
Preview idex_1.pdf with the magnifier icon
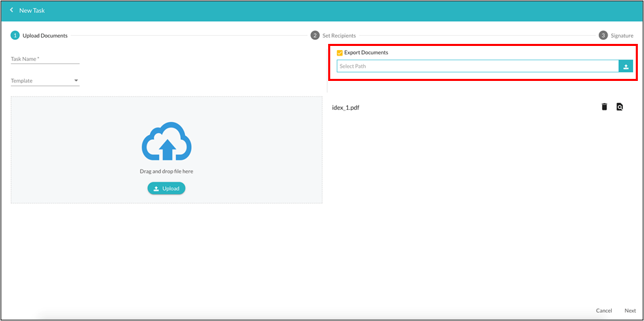pos(620,107)
